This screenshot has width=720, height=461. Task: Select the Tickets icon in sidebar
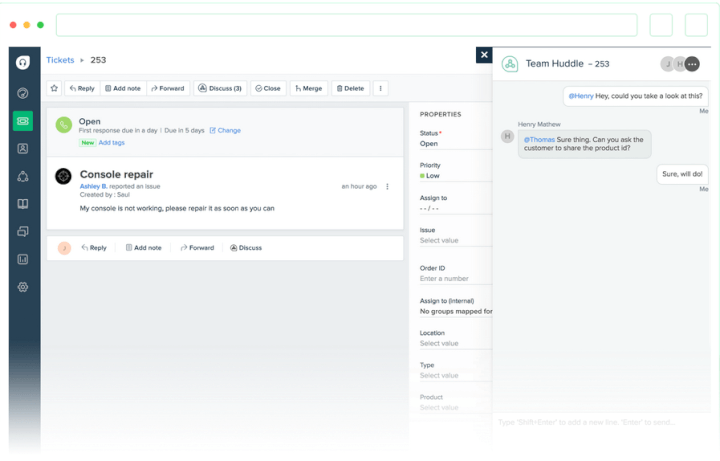pyautogui.click(x=23, y=121)
